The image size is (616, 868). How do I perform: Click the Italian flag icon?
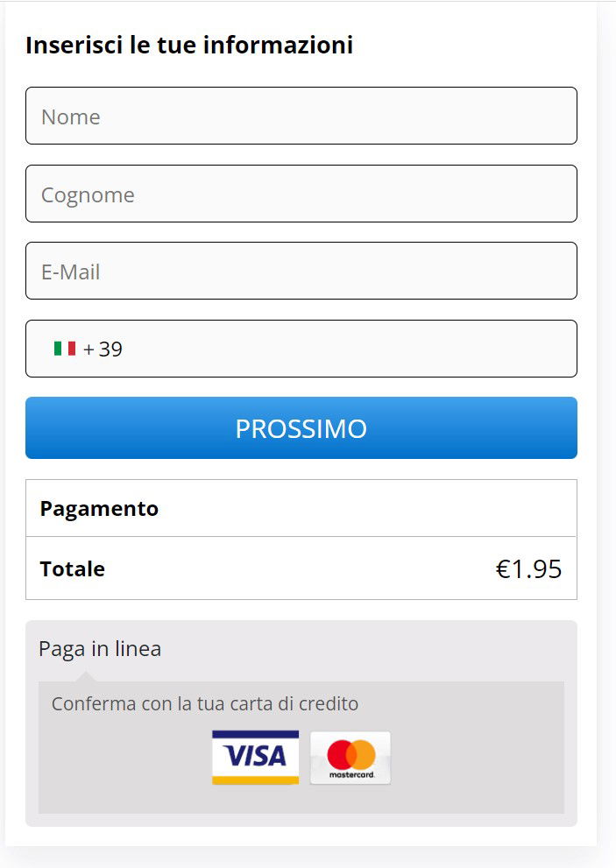click(65, 349)
